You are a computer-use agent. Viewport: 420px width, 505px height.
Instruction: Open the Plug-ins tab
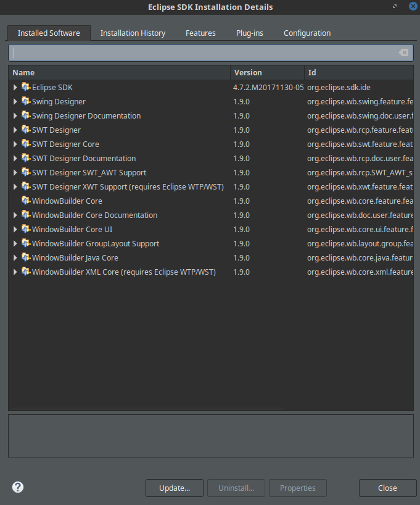[x=249, y=33]
